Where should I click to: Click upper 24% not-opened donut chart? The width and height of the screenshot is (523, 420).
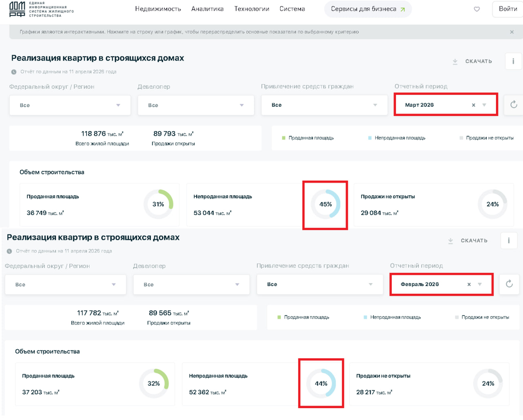[x=492, y=204]
